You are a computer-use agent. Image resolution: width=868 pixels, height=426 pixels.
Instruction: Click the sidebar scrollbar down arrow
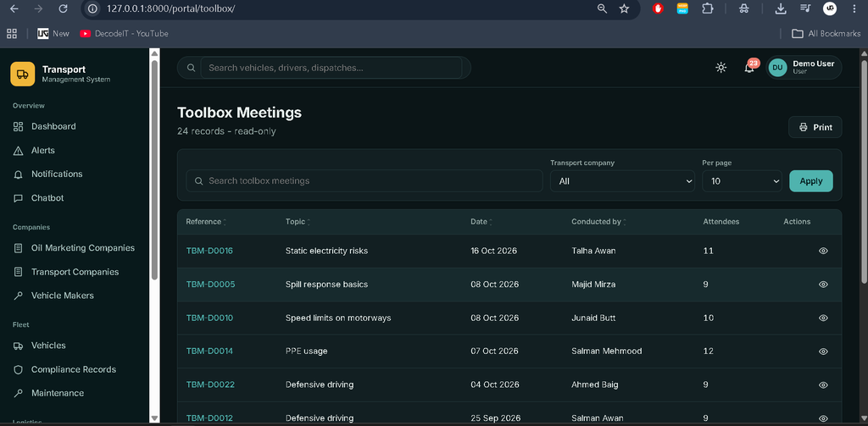point(154,418)
